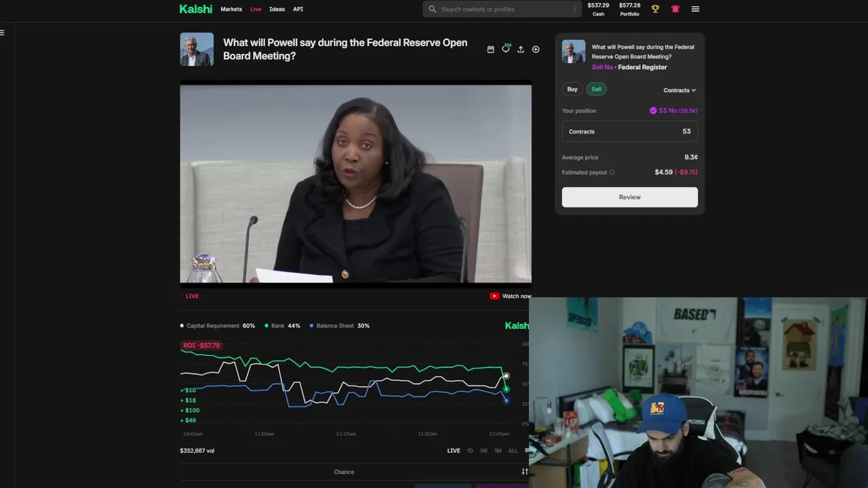Click the Powell thumbnail in order panel

point(574,52)
